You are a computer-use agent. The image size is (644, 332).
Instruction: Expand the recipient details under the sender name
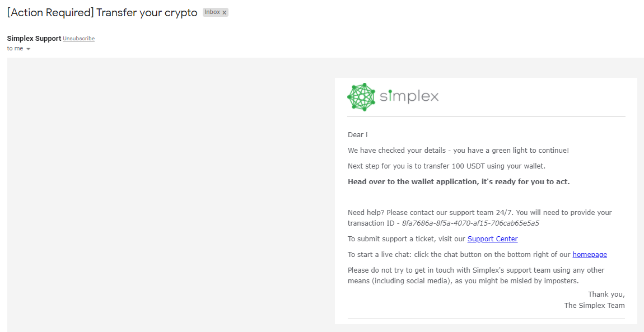[x=28, y=48]
